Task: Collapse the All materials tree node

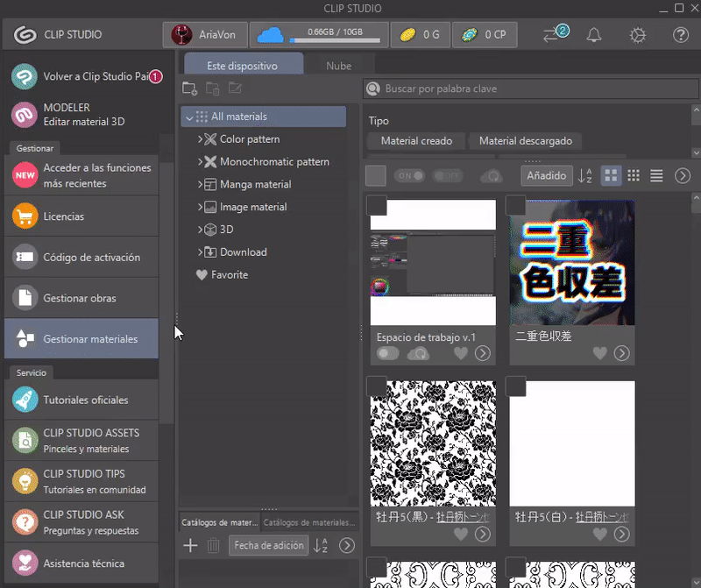Action: click(x=189, y=117)
